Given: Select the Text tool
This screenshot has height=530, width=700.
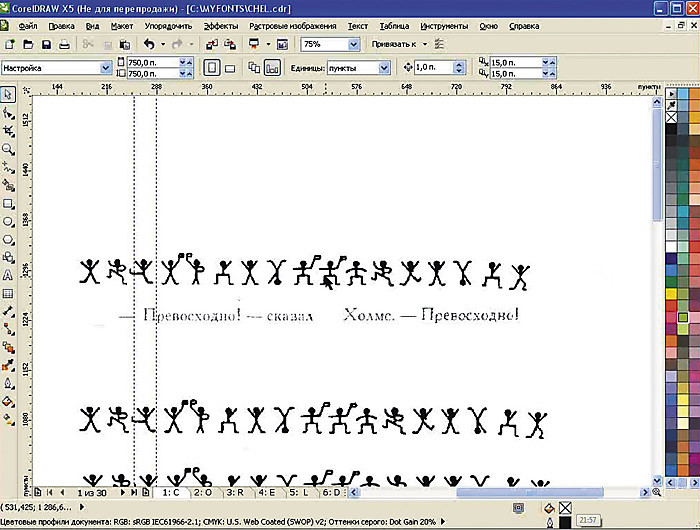Looking at the screenshot, I should (x=8, y=275).
